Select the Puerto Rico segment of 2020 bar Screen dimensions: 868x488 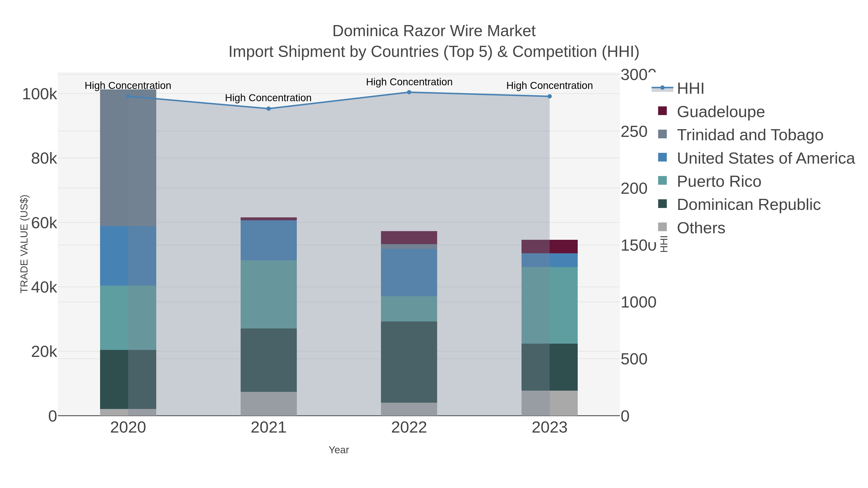[x=128, y=318]
